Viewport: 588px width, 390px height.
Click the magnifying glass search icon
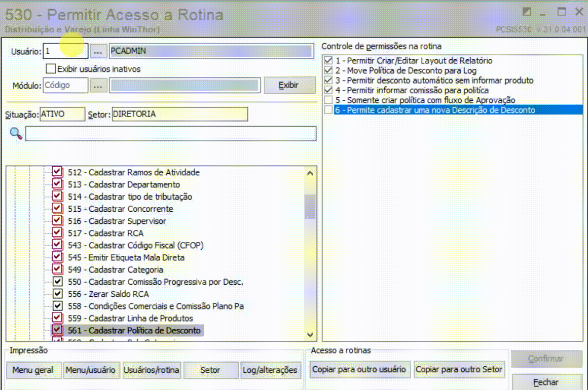tap(16, 133)
